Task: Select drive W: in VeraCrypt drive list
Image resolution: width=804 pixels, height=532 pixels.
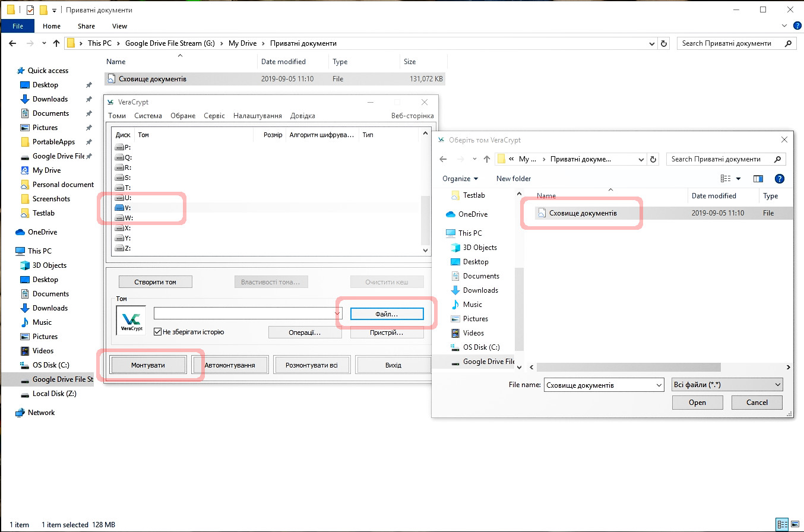Action: pos(123,218)
